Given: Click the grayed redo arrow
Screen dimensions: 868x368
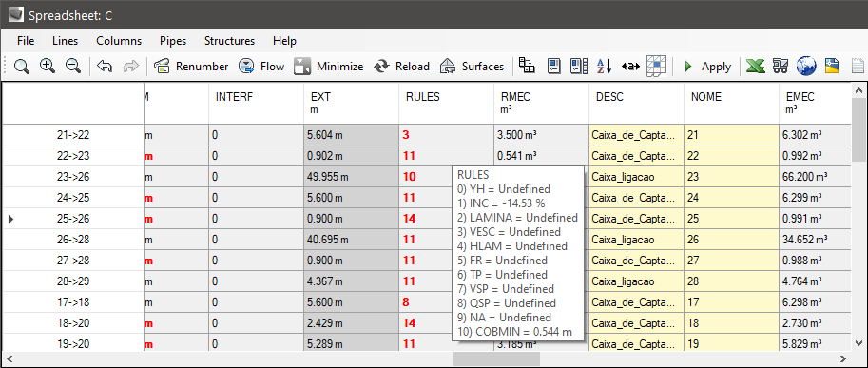Looking at the screenshot, I should pos(130,67).
